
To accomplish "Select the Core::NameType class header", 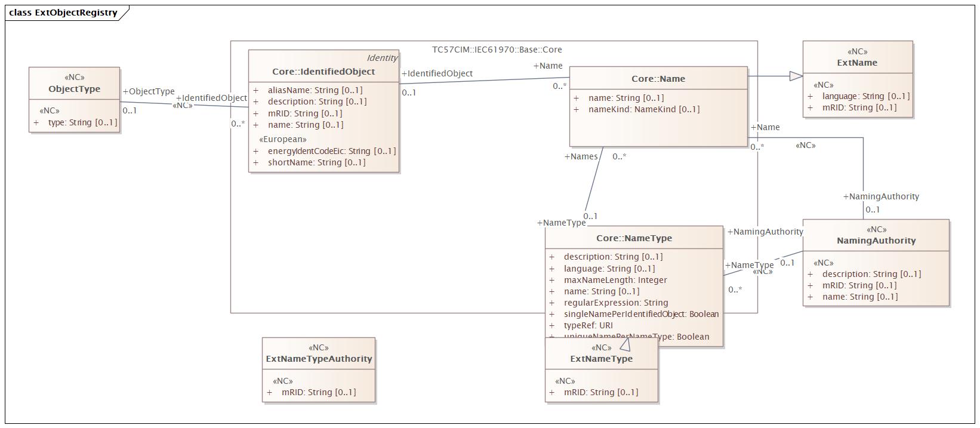I will pyautogui.click(x=634, y=238).
